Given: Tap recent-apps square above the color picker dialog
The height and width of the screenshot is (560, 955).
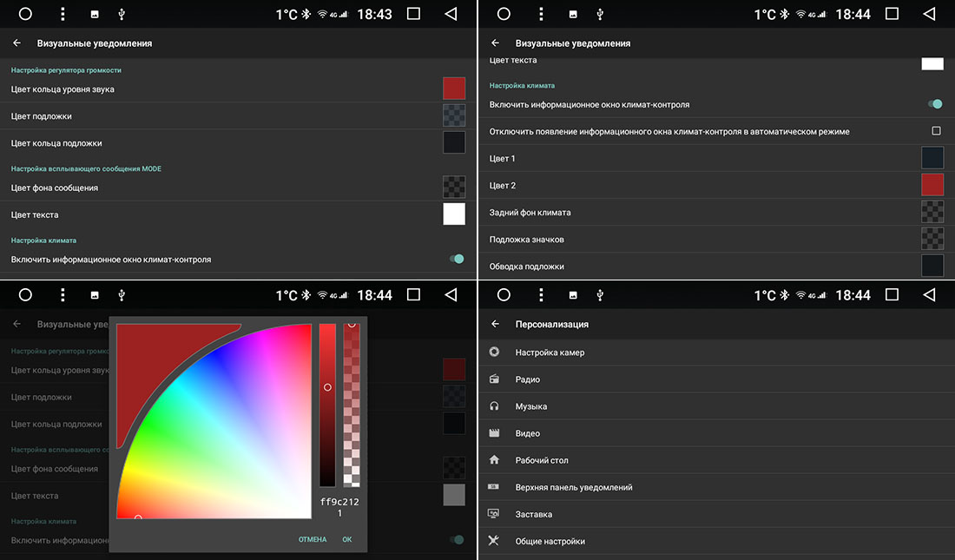Looking at the screenshot, I should [x=413, y=295].
